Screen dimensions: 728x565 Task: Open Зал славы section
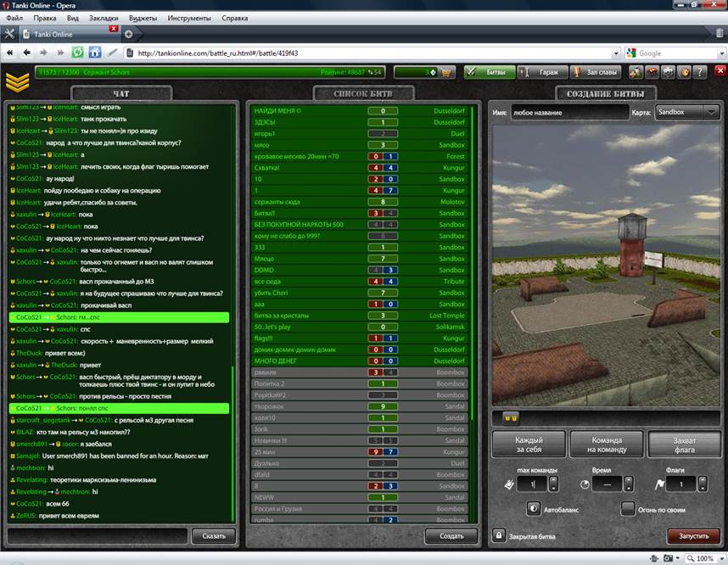(596, 72)
